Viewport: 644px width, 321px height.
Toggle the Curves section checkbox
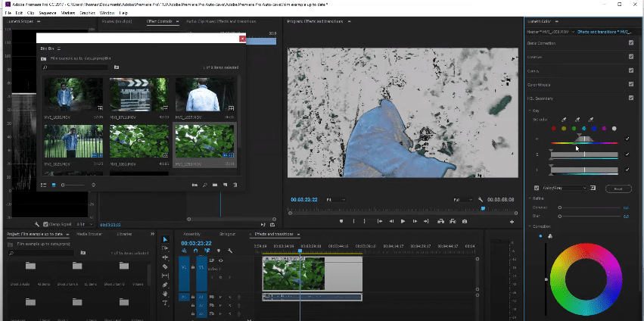(631, 70)
